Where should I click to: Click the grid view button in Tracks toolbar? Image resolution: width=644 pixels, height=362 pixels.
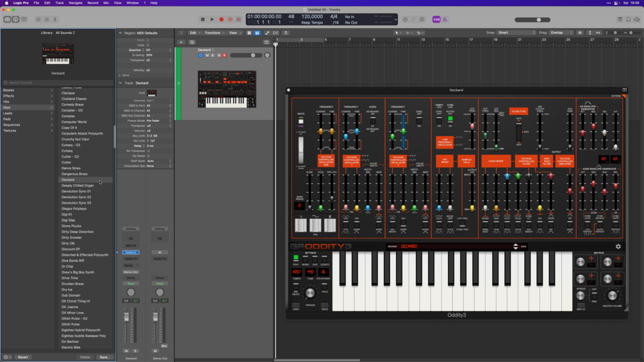coord(249,33)
